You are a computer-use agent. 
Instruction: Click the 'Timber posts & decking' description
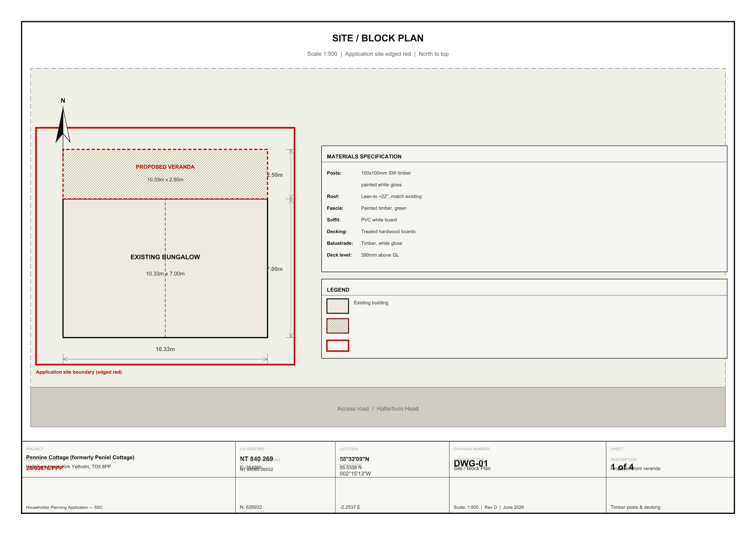click(635, 507)
